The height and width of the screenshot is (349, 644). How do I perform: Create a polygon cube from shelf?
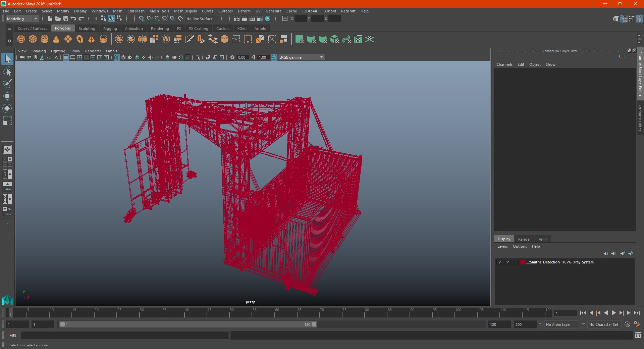pyautogui.click(x=33, y=39)
